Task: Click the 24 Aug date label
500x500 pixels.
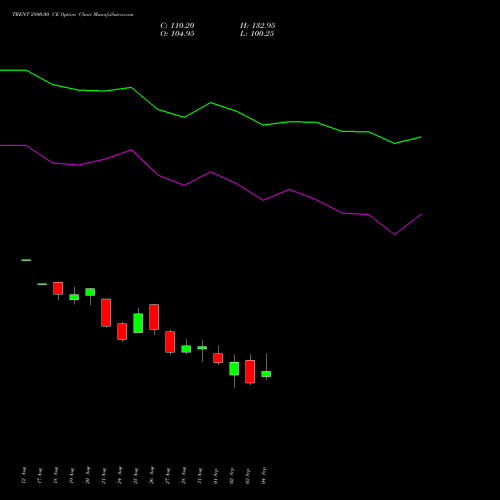Action: click(x=119, y=475)
